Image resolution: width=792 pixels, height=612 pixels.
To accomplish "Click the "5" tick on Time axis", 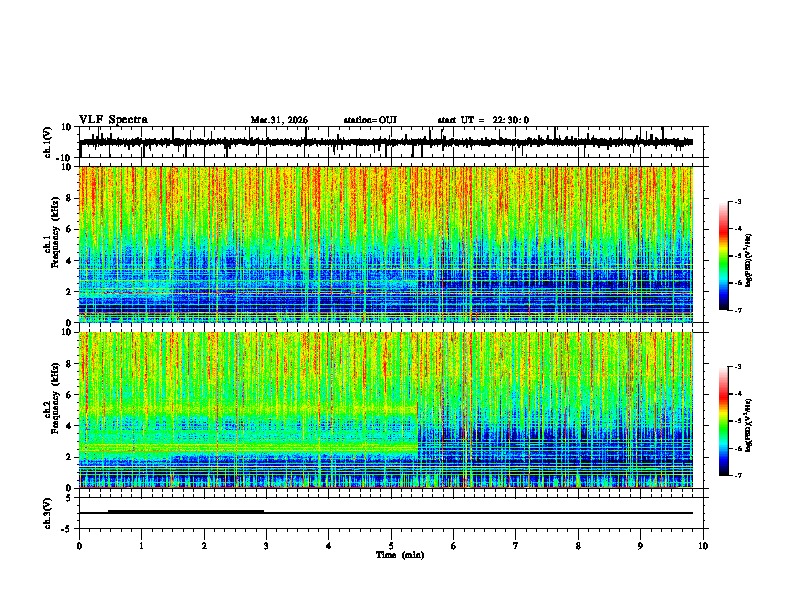I will click(x=391, y=546).
